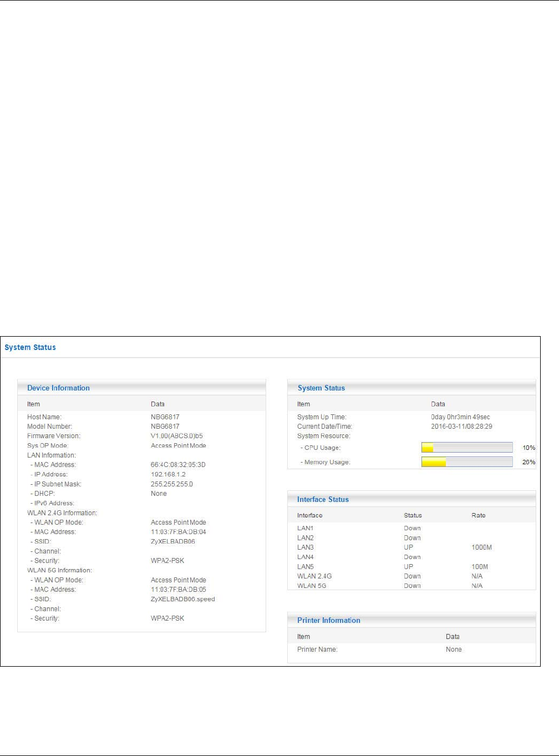This screenshot has width=559, height=756.
Task: Select the Model Number label
Action: [49, 427]
